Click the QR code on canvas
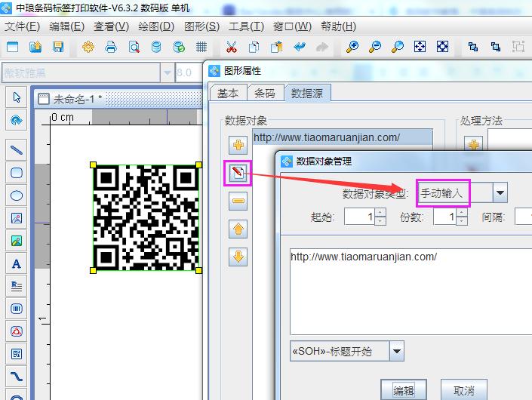The width and height of the screenshot is (532, 400). (146, 218)
